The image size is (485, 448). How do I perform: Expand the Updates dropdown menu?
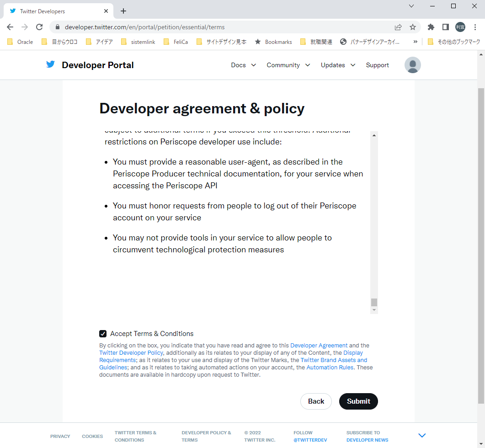click(x=338, y=65)
